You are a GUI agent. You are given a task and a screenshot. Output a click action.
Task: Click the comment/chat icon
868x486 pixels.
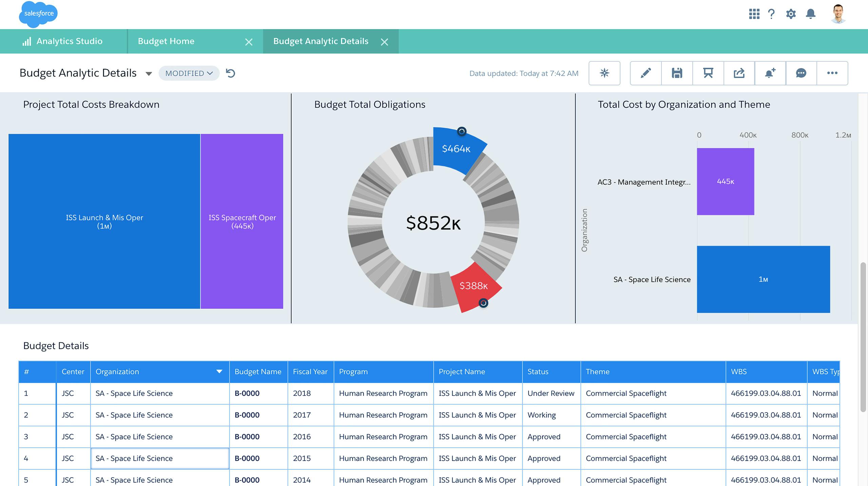(802, 73)
